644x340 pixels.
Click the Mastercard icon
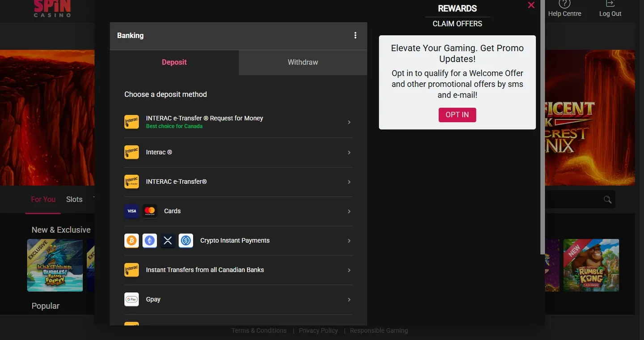coord(150,211)
